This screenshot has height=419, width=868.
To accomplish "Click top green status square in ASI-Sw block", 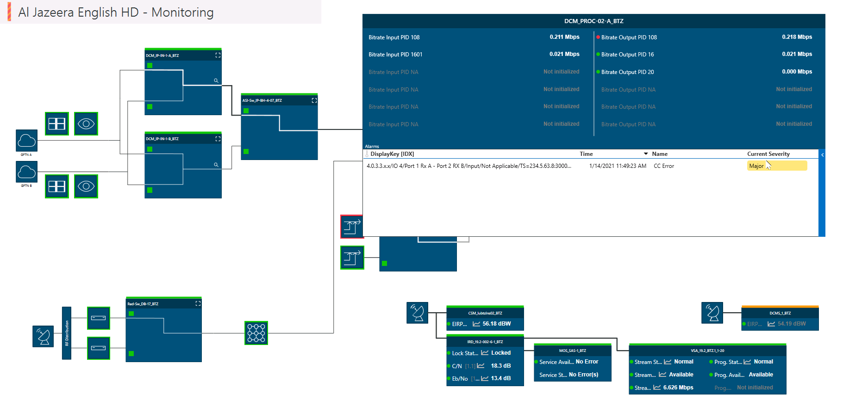I will [x=246, y=111].
